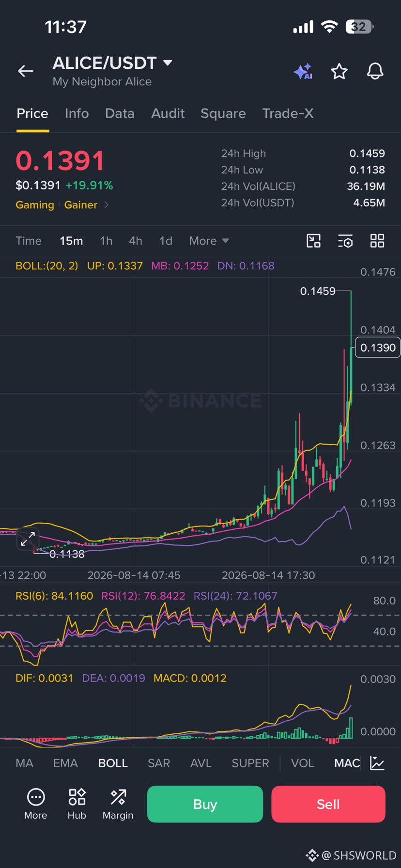The height and width of the screenshot is (868, 401).
Task: Open the Data tab
Action: pyautogui.click(x=120, y=113)
